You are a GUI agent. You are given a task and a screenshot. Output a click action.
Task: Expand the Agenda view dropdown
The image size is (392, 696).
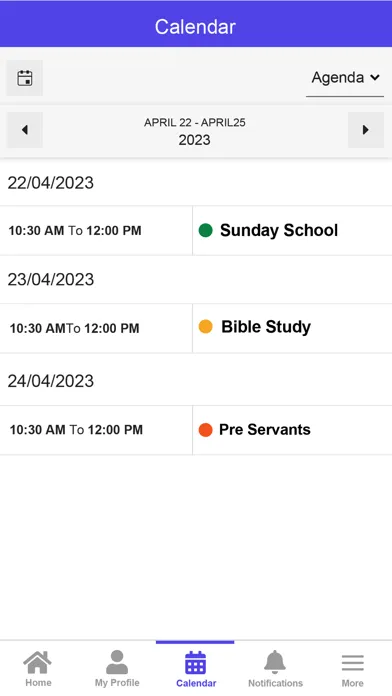pyautogui.click(x=345, y=78)
